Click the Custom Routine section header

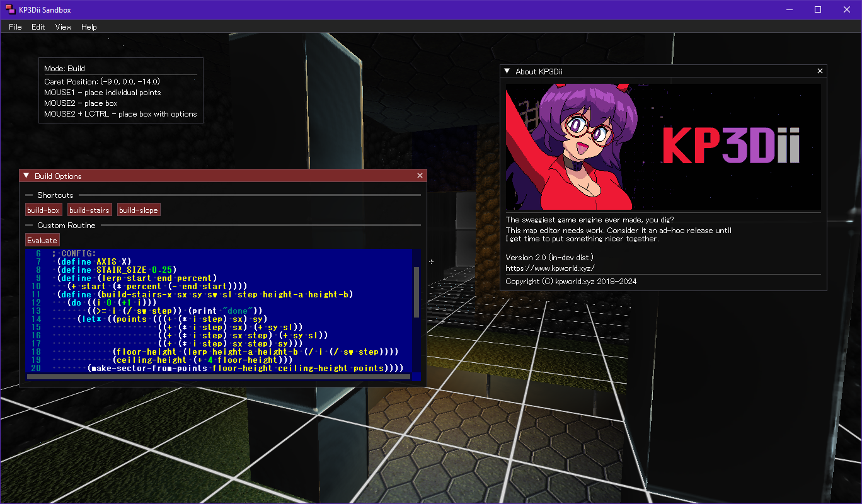[66, 226]
